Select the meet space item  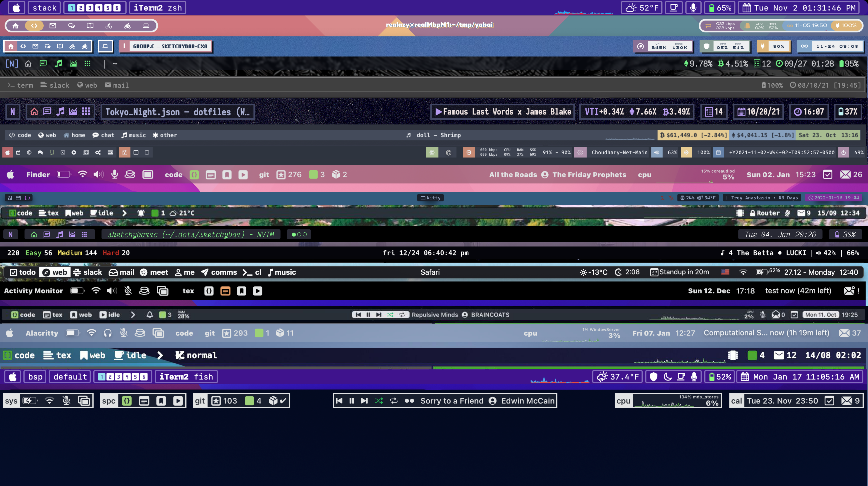tap(154, 272)
